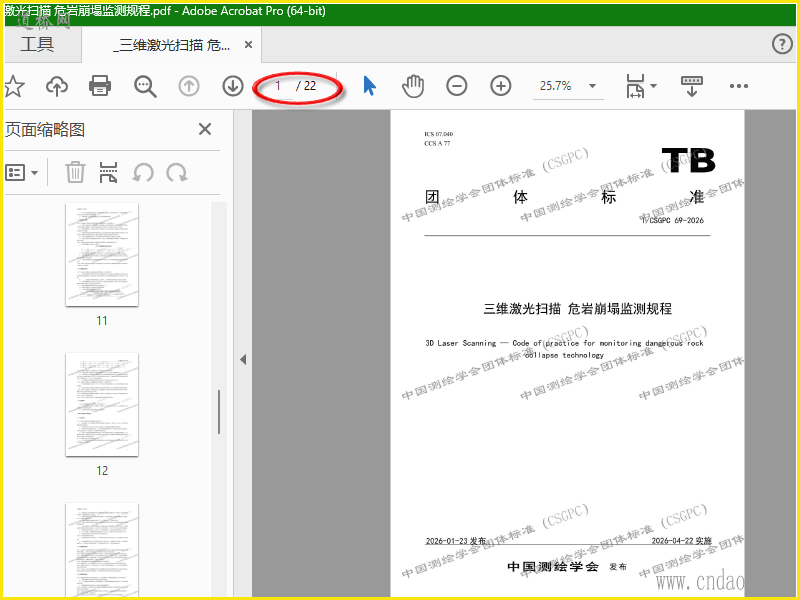
Task: Add document to starred favorites
Action: 14,86
